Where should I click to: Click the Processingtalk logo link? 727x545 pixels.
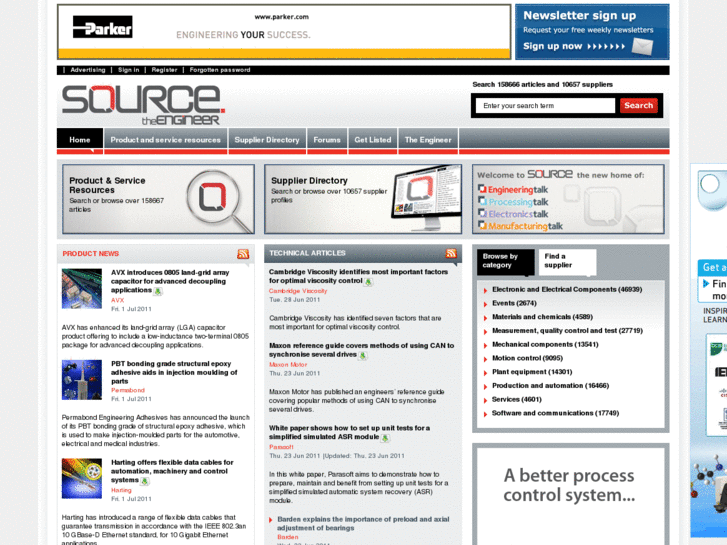coord(513,202)
